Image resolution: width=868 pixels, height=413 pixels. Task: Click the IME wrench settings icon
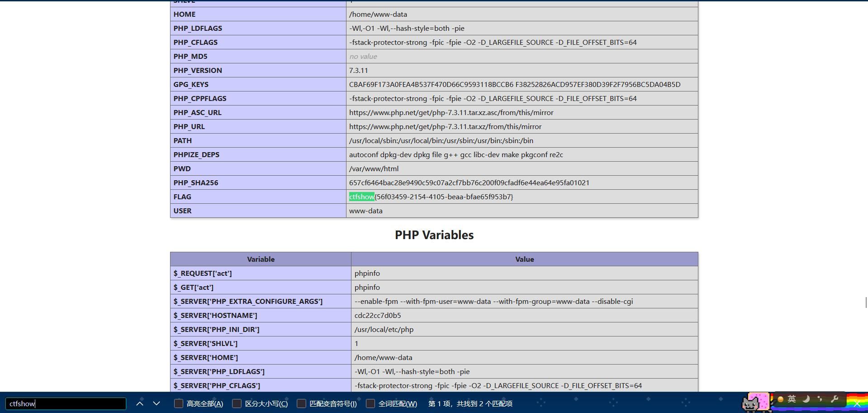pyautogui.click(x=835, y=399)
